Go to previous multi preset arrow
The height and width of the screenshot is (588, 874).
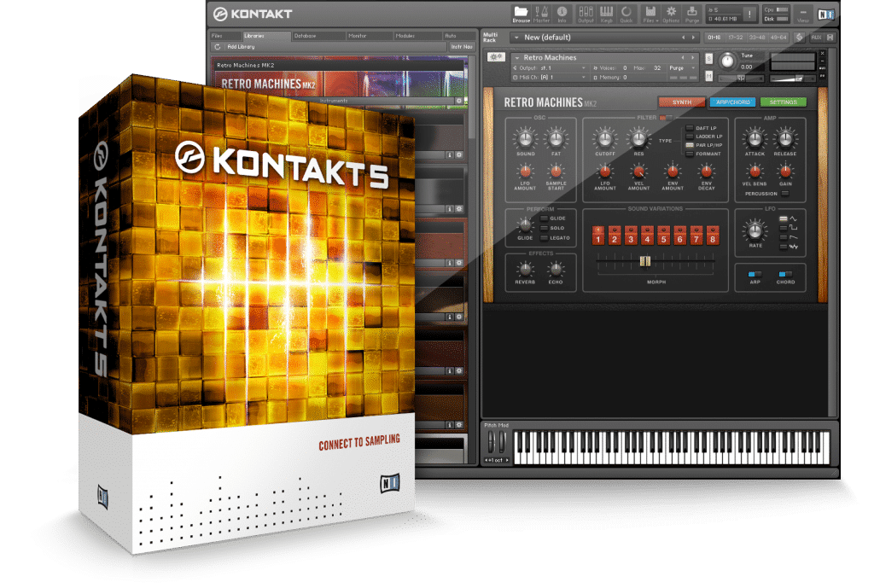point(684,38)
